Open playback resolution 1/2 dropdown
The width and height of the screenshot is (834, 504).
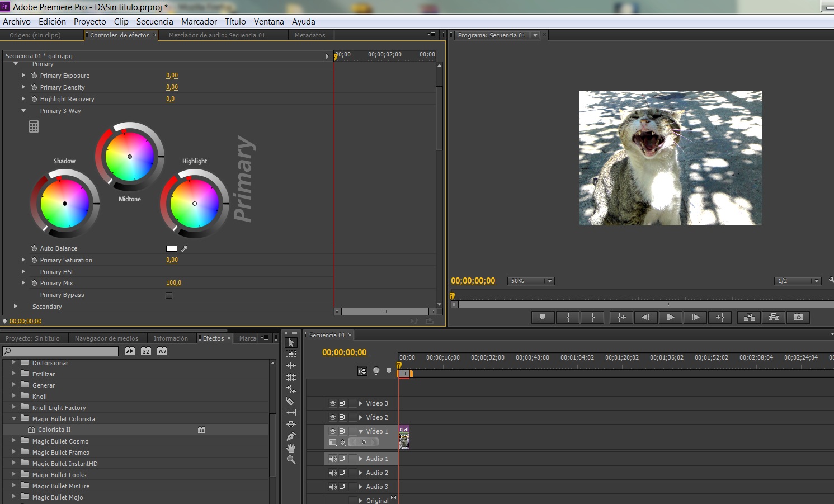pyautogui.click(x=798, y=281)
